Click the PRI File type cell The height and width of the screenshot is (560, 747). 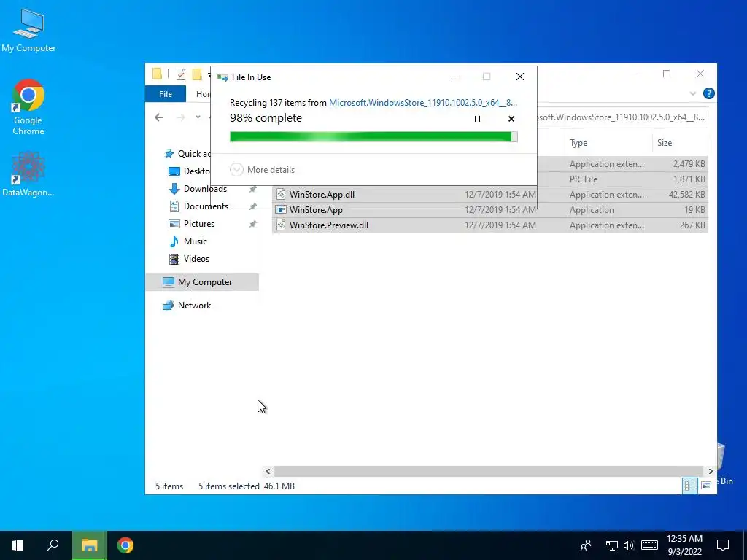click(583, 179)
